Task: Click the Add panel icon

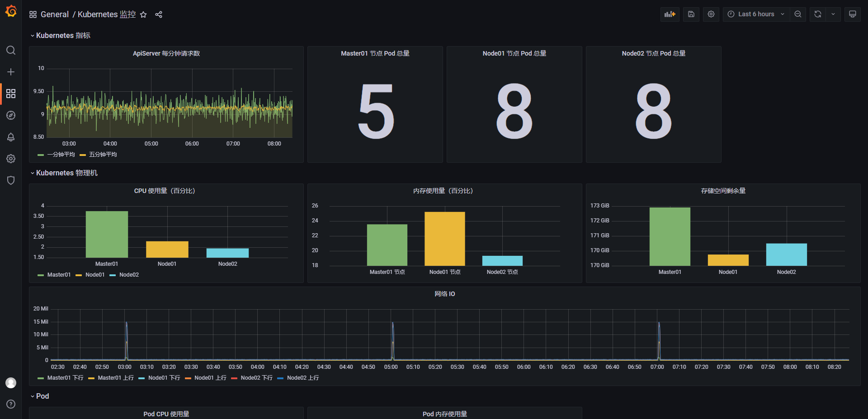Action: [x=670, y=14]
